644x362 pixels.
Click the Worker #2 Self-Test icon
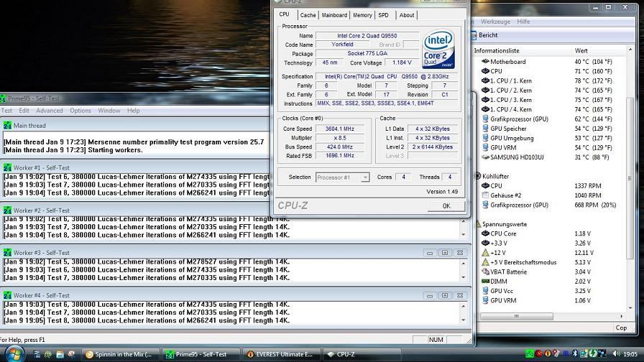click(x=7, y=210)
